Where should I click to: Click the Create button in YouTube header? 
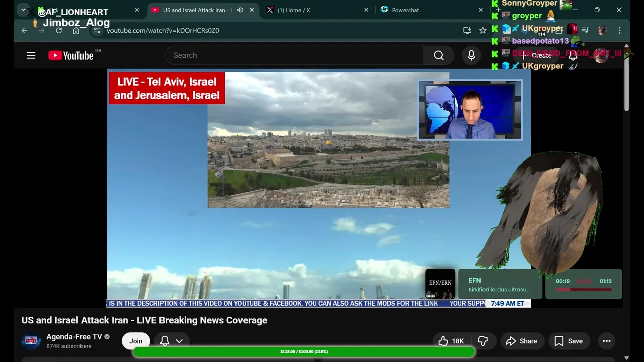pos(537,55)
